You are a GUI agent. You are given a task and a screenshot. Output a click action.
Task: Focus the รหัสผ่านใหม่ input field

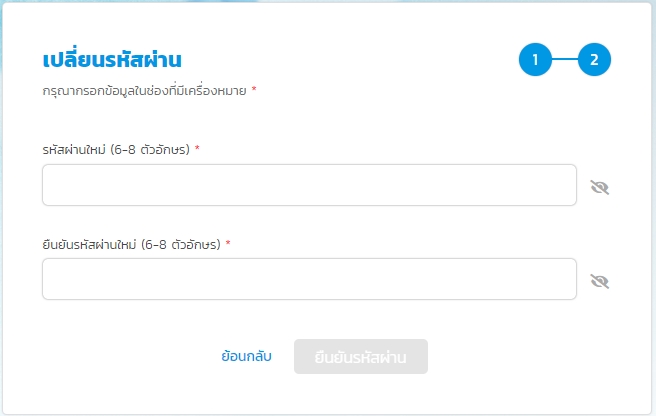pos(309,185)
